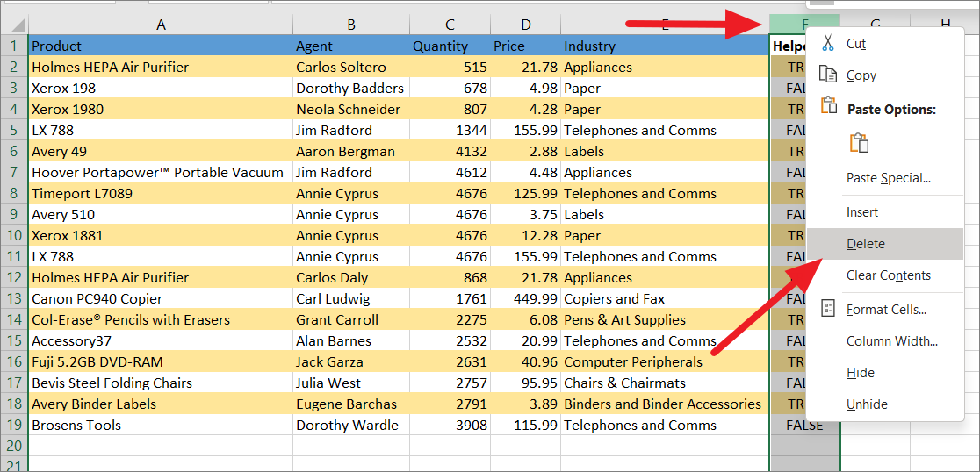Click the Avery 510 cell
Viewport: 980px width, 472px height.
[x=161, y=215]
